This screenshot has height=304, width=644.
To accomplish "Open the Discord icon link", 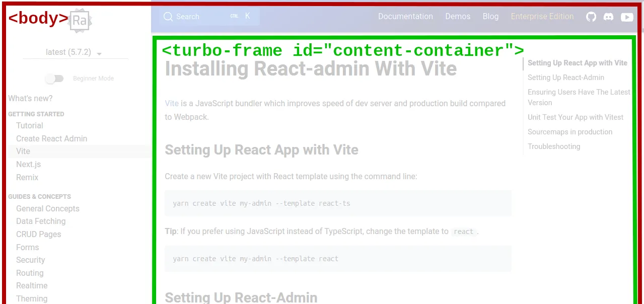I will [x=609, y=17].
